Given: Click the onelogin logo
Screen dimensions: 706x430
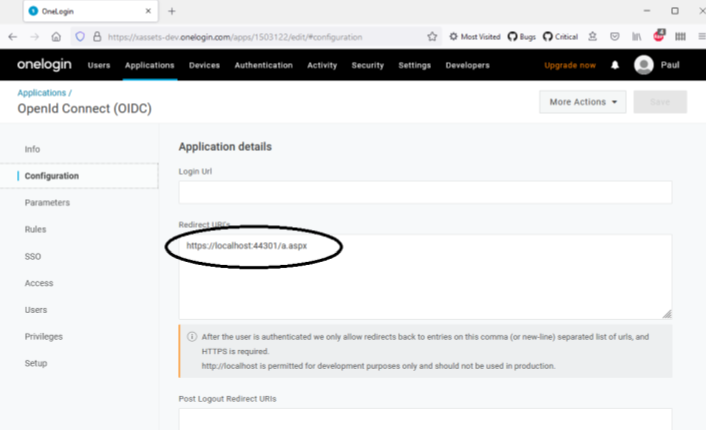Looking at the screenshot, I should [x=44, y=65].
